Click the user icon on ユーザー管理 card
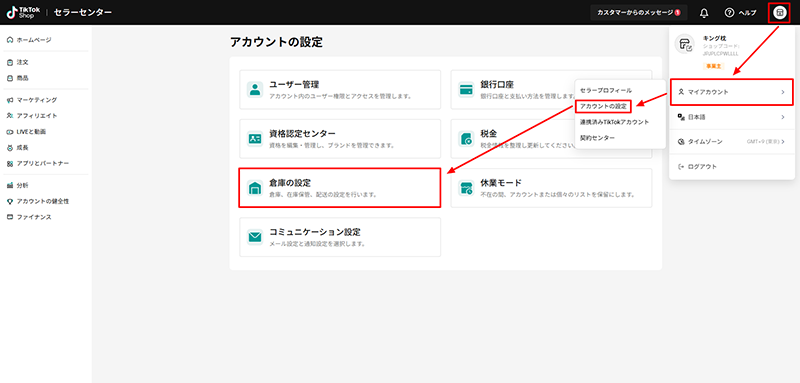The image size is (800, 383). [x=255, y=89]
